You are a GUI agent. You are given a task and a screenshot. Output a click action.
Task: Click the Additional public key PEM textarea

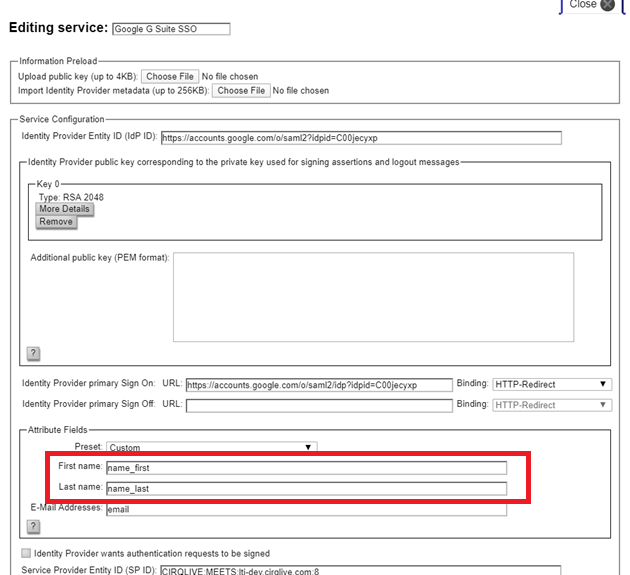coord(373,297)
